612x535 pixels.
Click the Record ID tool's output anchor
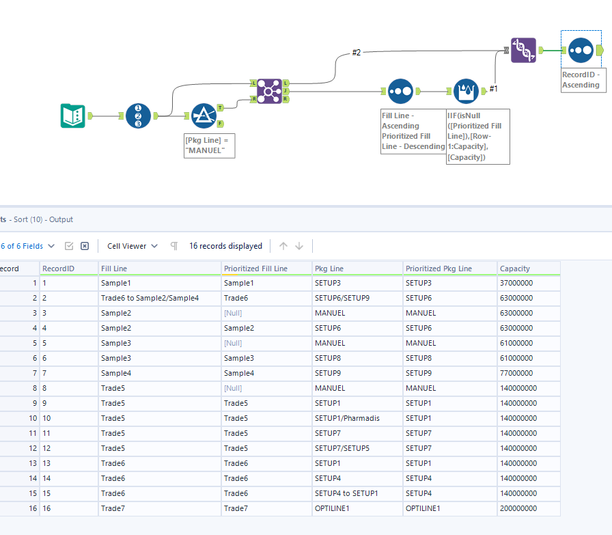coord(156,116)
